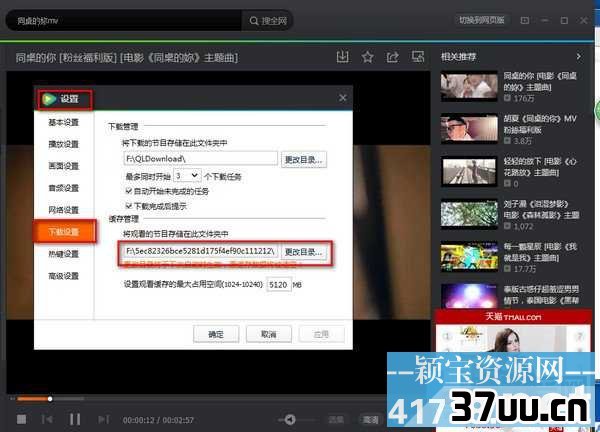
Task: Click 更改目录 next to the cache folder
Action: pos(304,252)
